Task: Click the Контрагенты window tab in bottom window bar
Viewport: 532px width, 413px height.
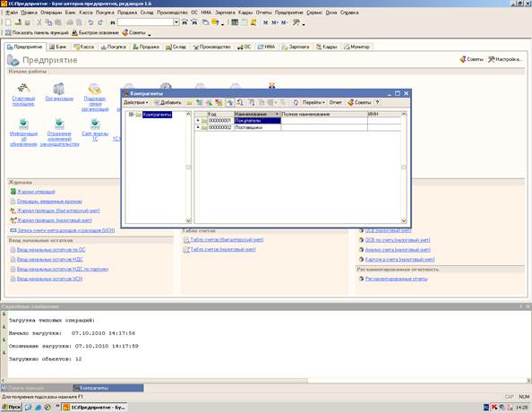Action: (x=107, y=388)
